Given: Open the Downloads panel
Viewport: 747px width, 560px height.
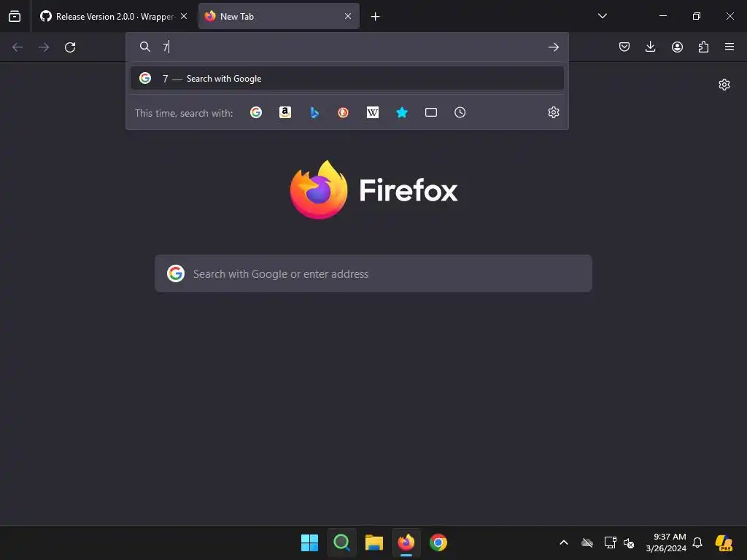Looking at the screenshot, I should pyautogui.click(x=650, y=47).
